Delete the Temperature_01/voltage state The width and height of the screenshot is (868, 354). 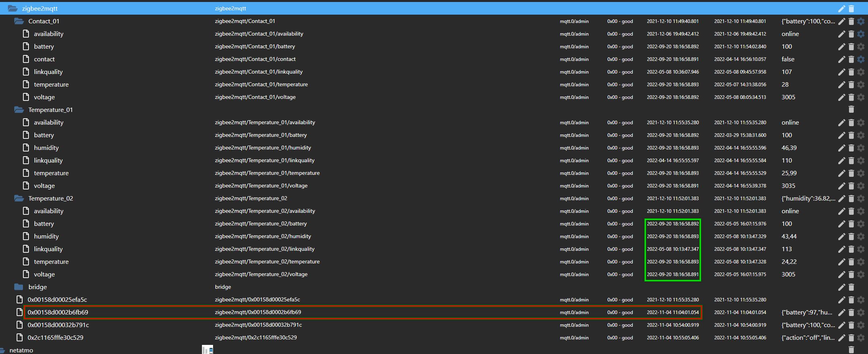(x=851, y=186)
